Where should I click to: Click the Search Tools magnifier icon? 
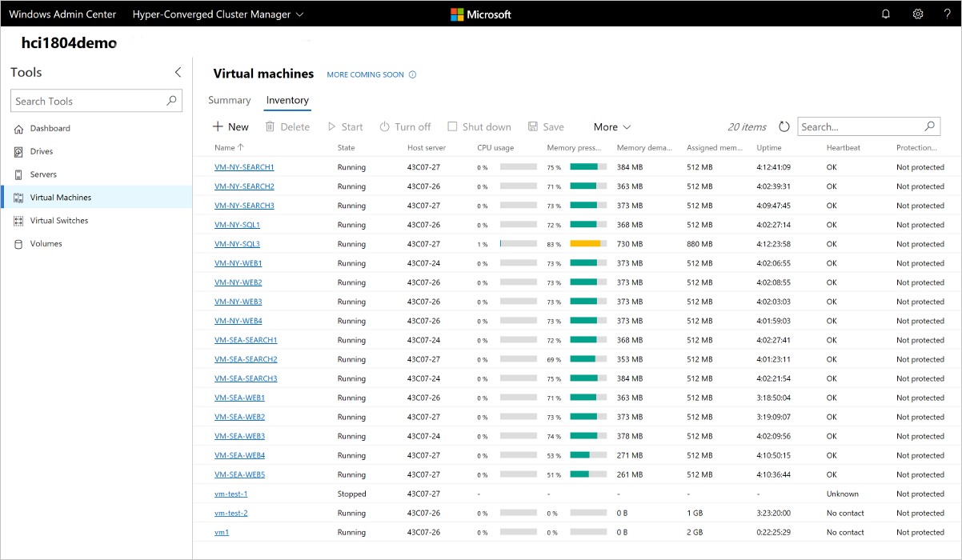pyautogui.click(x=170, y=101)
